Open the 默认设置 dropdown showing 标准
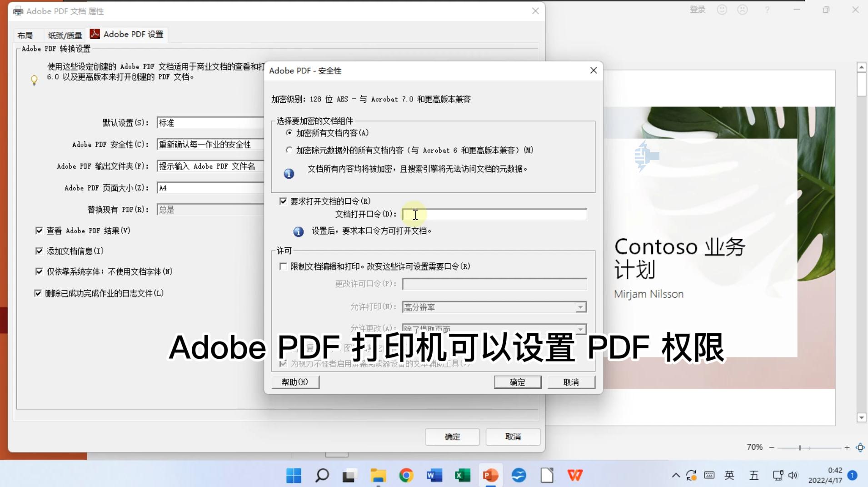The image size is (868, 487). coord(209,122)
